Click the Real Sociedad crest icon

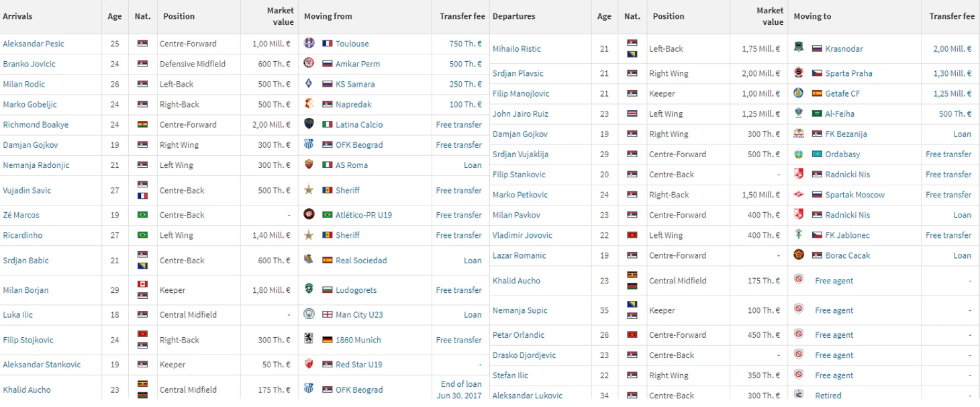[309, 260]
